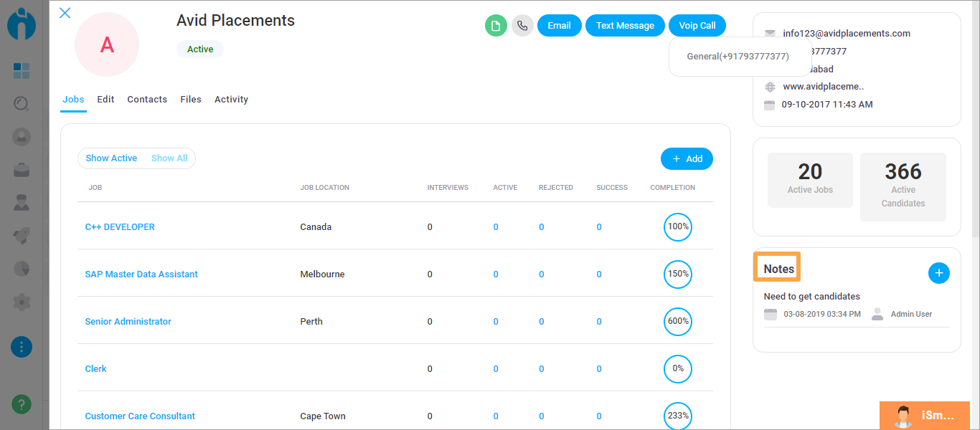The width and height of the screenshot is (980, 430).
Task: Open the Senior Administrator job link
Action: coord(128,322)
